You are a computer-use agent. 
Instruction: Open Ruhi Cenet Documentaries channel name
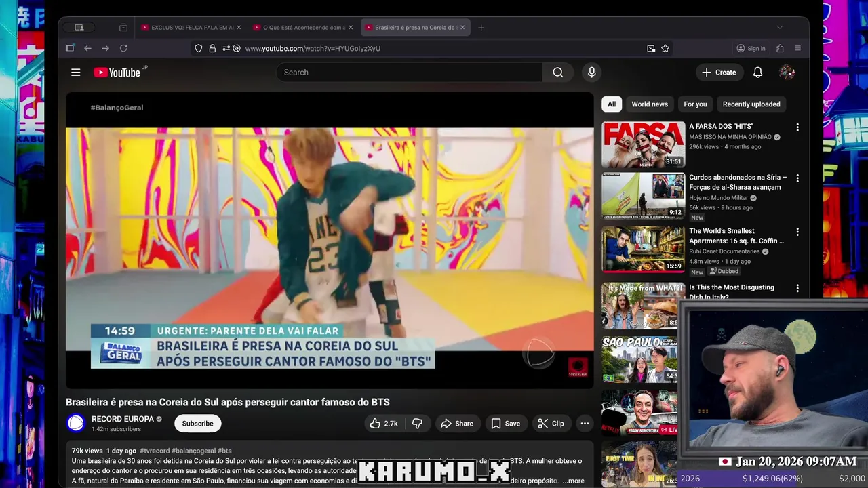click(x=724, y=251)
